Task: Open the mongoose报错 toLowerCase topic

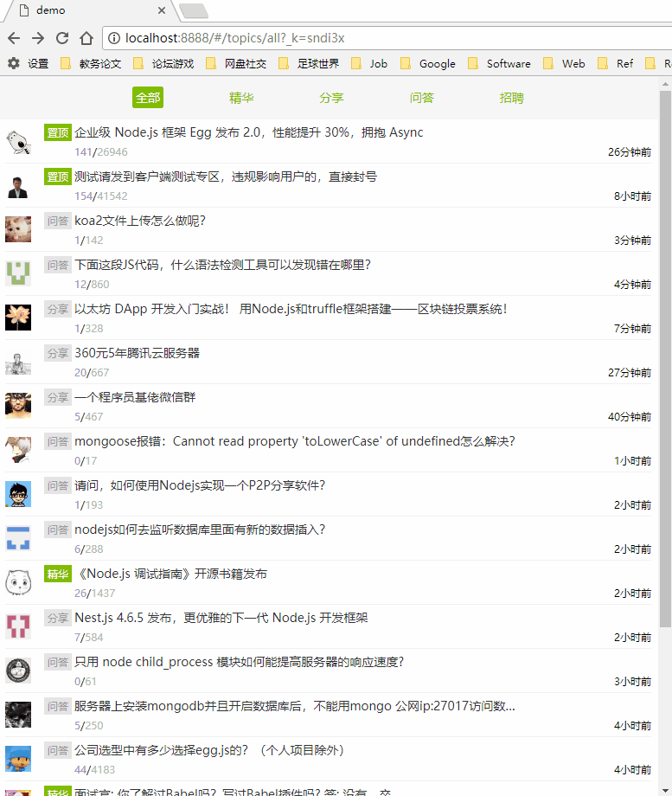Action: 295,441
